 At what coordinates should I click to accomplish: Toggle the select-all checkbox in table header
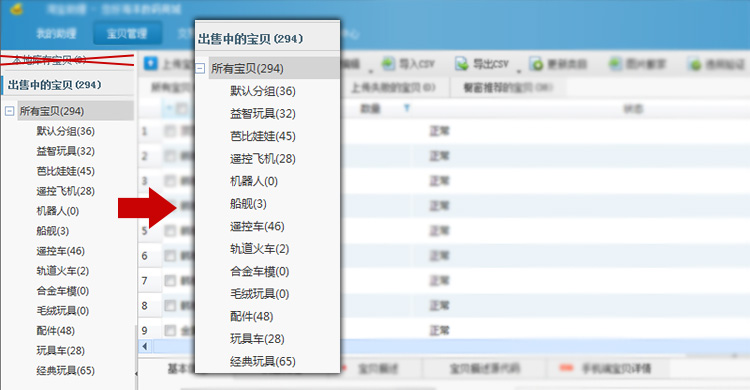[x=182, y=109]
